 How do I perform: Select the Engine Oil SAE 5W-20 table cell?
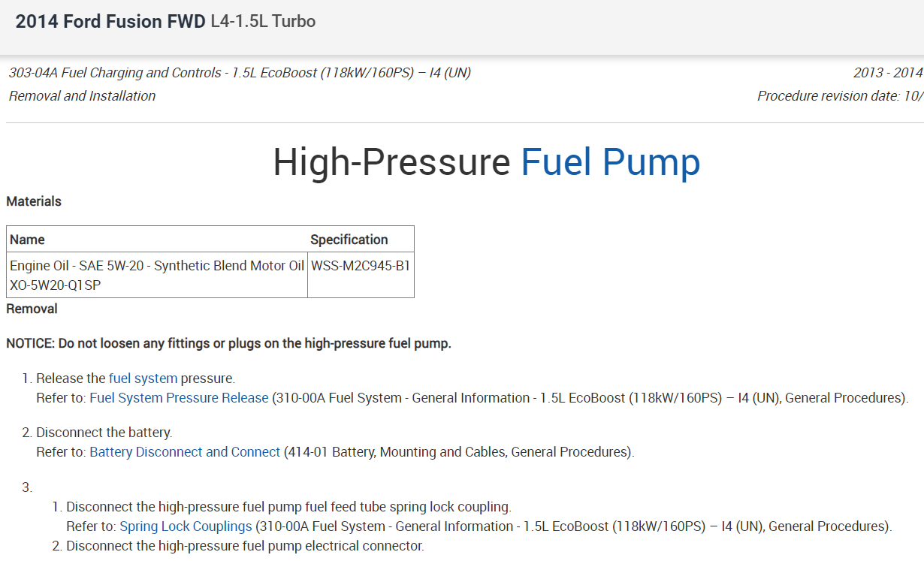(156, 275)
